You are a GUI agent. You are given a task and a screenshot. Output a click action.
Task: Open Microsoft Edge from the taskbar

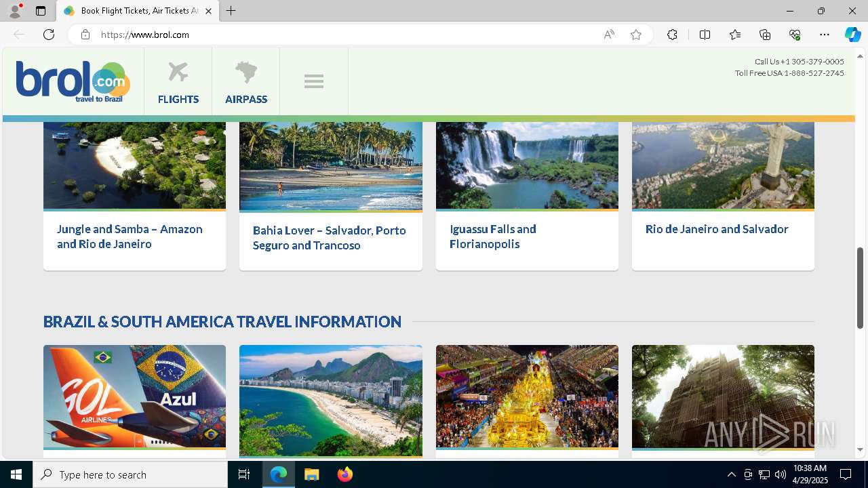[279, 474]
